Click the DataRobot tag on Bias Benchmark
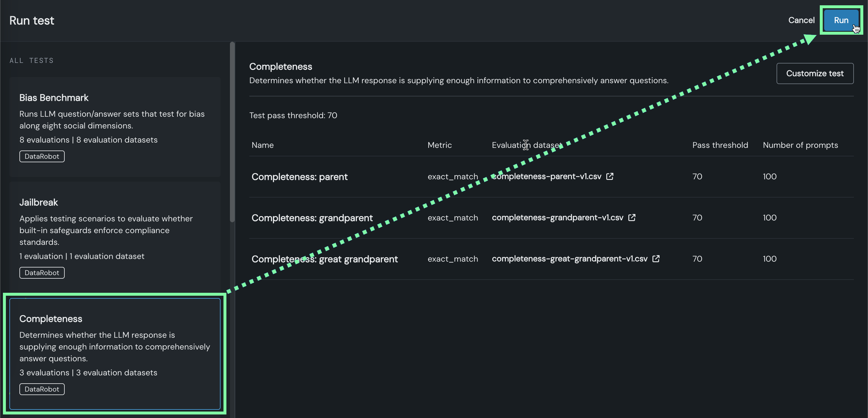This screenshot has width=868, height=418. coord(42,156)
